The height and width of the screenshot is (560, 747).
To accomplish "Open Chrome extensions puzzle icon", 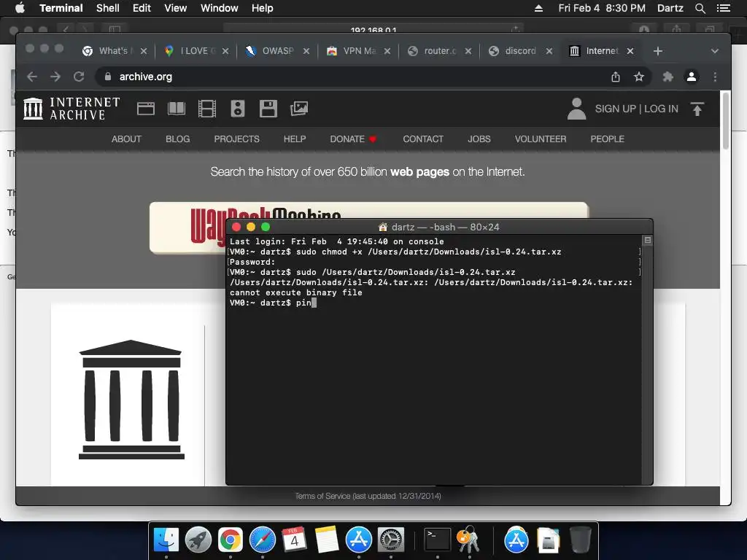I will [x=668, y=77].
